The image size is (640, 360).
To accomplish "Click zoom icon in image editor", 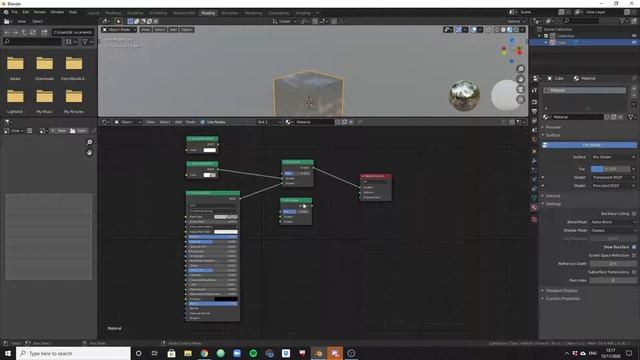I will click(x=89, y=142).
